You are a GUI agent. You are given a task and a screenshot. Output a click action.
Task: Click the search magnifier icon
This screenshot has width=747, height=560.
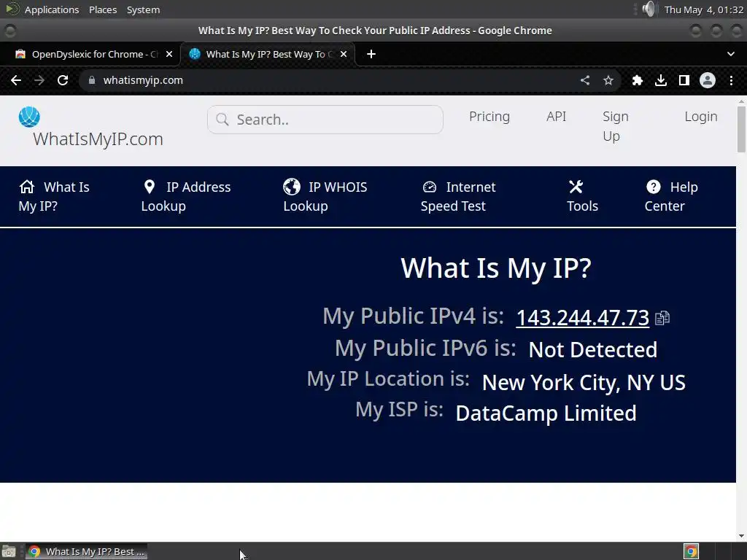(222, 120)
